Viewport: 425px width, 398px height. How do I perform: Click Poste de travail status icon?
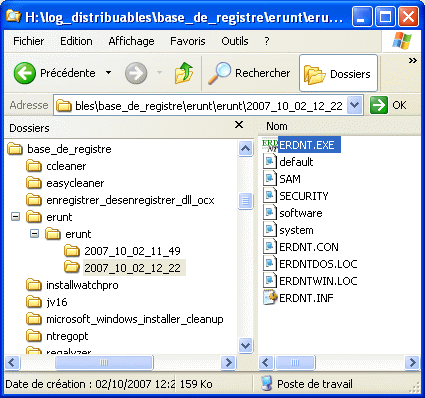pyautogui.click(x=267, y=384)
